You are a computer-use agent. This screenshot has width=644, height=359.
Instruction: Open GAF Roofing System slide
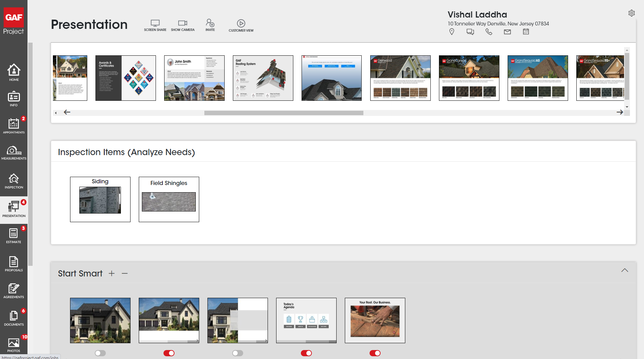263,78
